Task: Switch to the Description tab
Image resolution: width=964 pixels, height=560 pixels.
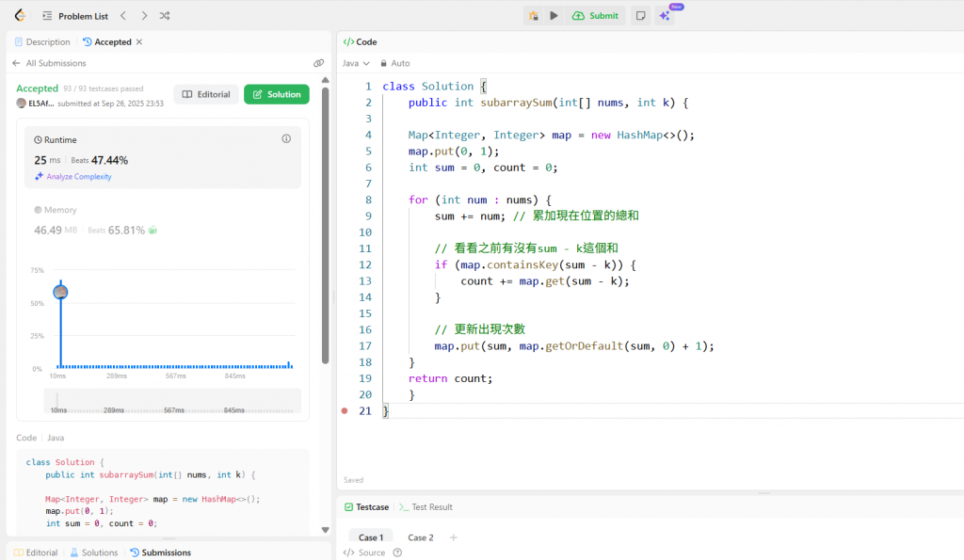Action: tap(41, 41)
